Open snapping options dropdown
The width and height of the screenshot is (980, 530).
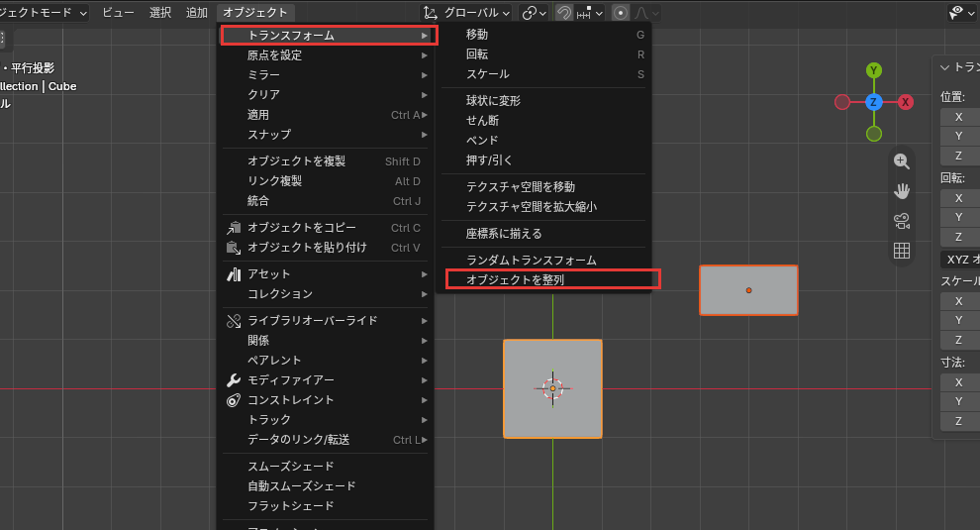point(589,13)
